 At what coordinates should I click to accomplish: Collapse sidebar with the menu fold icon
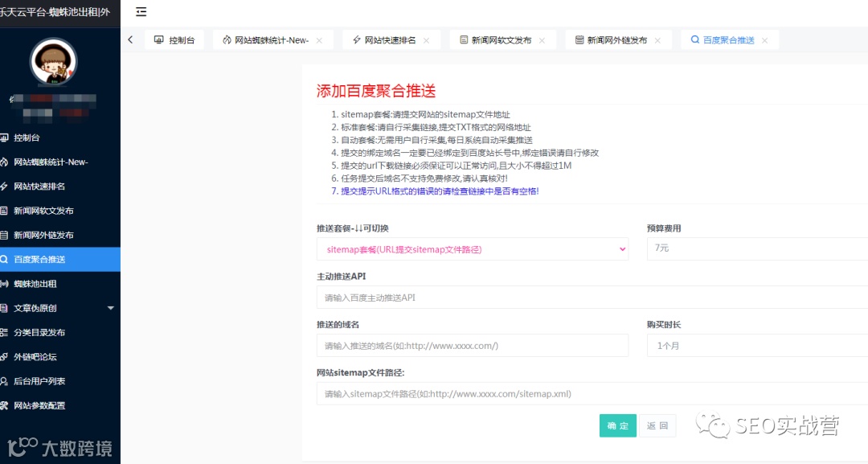[x=141, y=11]
